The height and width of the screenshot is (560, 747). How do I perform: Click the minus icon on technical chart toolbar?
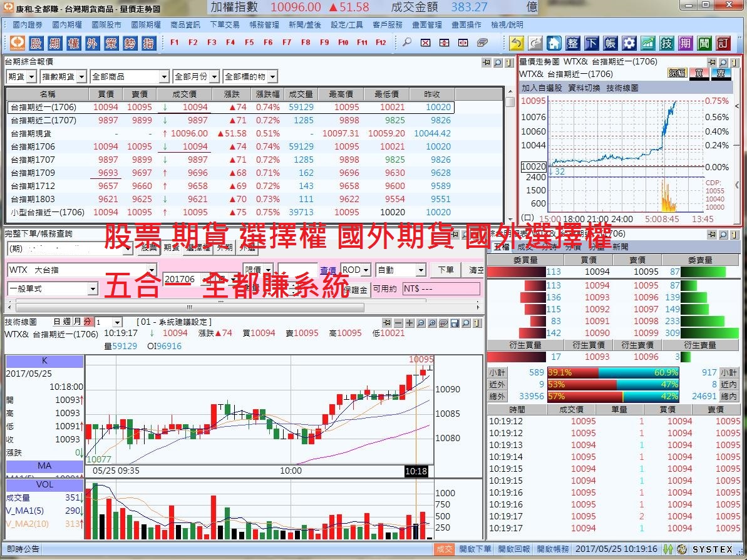click(x=399, y=323)
